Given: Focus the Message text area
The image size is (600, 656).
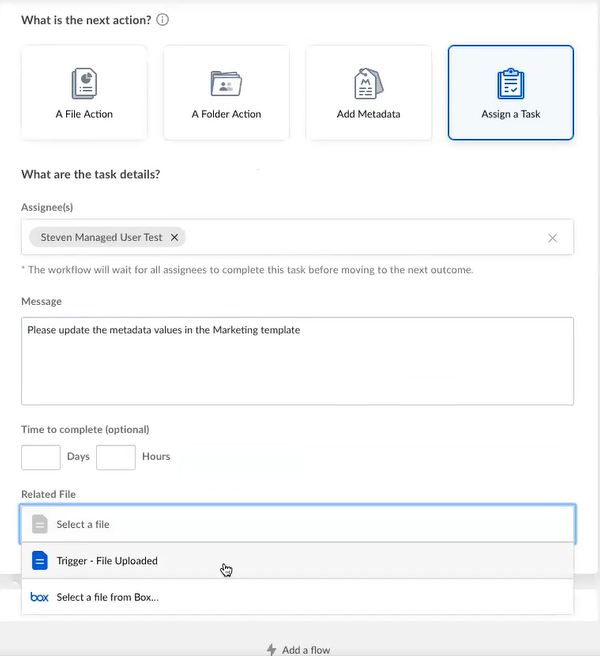Looking at the screenshot, I should tap(297, 361).
